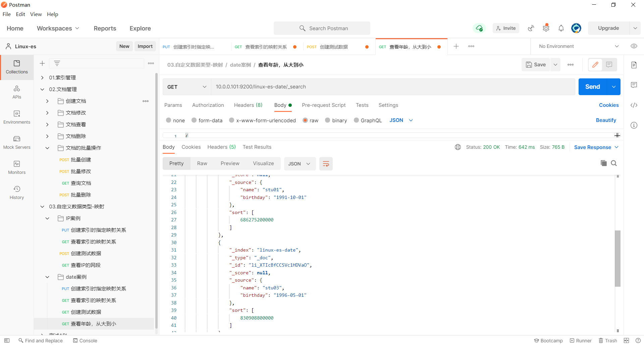Select the binary body type
This screenshot has width=644, height=345.
pyautogui.click(x=328, y=120)
